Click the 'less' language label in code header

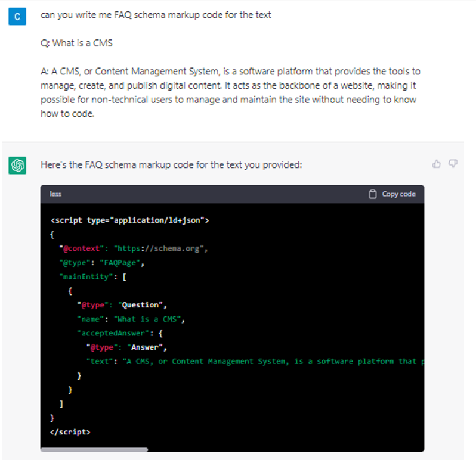point(55,194)
